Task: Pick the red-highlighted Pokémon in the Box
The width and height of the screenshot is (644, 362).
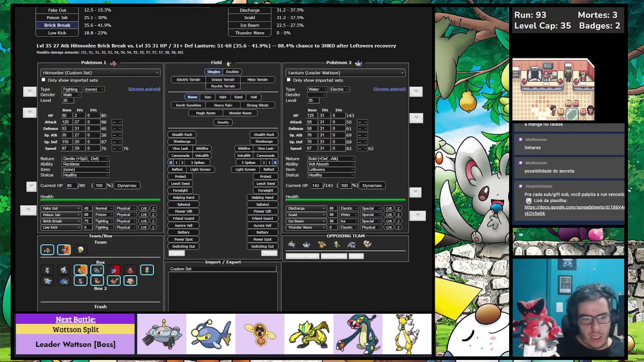Action: (x=114, y=270)
